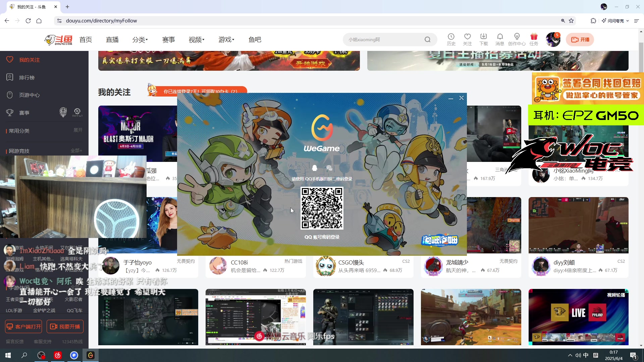
Task: Switch to WeGame app in taskbar
Action: coord(91,355)
